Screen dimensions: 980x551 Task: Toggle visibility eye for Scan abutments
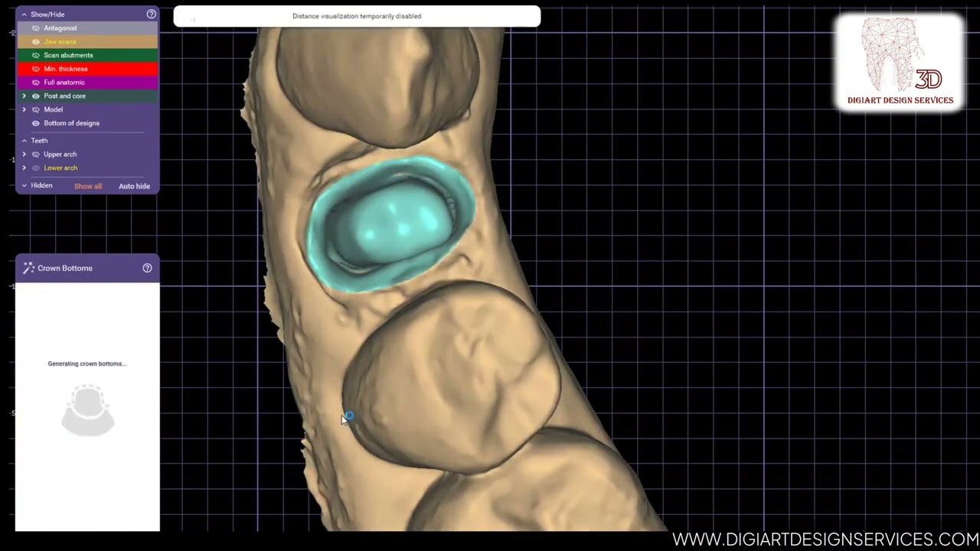35,55
